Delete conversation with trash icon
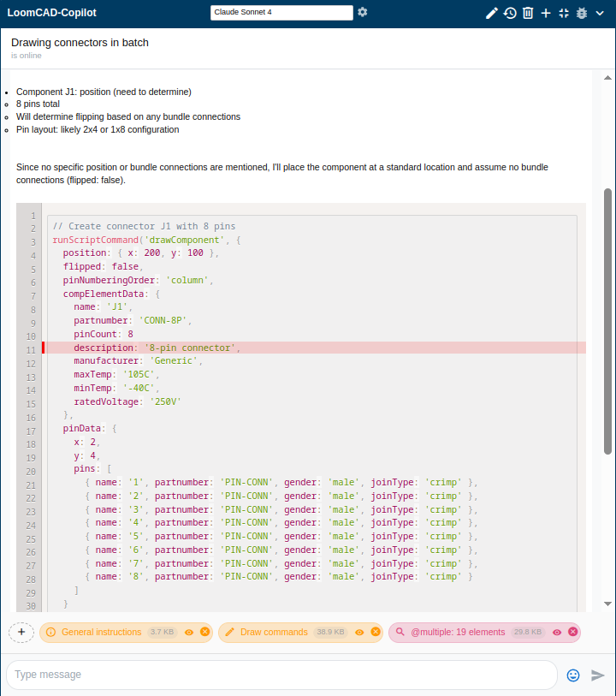616x696 pixels. coord(528,14)
